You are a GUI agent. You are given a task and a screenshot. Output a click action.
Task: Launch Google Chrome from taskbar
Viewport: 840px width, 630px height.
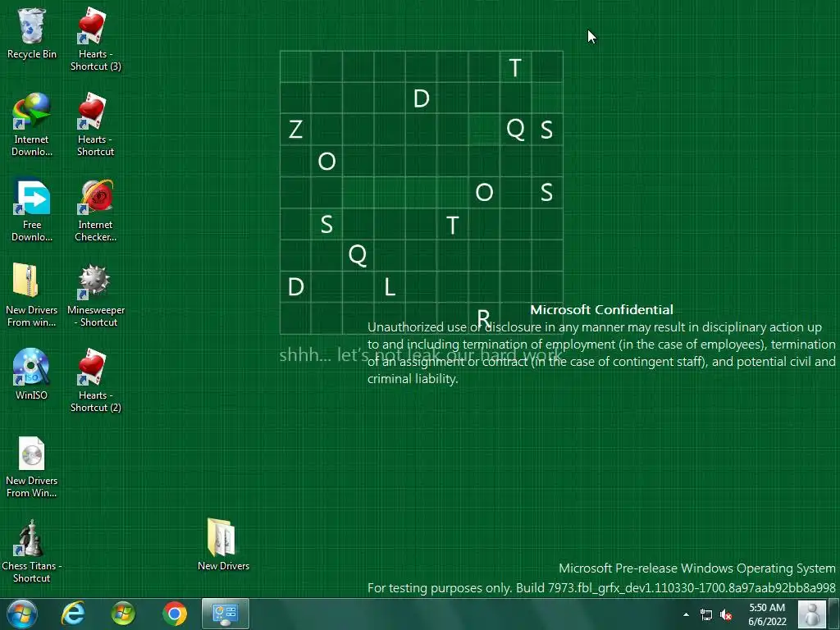[x=174, y=614]
